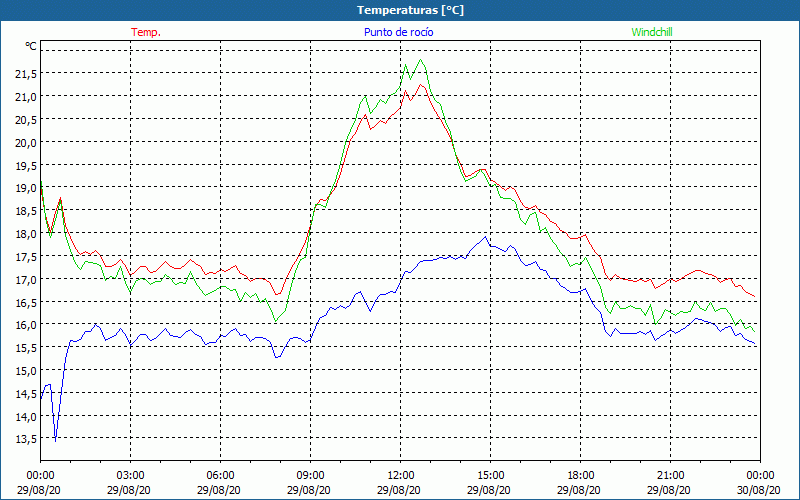This screenshot has height=500, width=800.
Task: Click the windchill peak near 12:40
Action: [x=420, y=60]
